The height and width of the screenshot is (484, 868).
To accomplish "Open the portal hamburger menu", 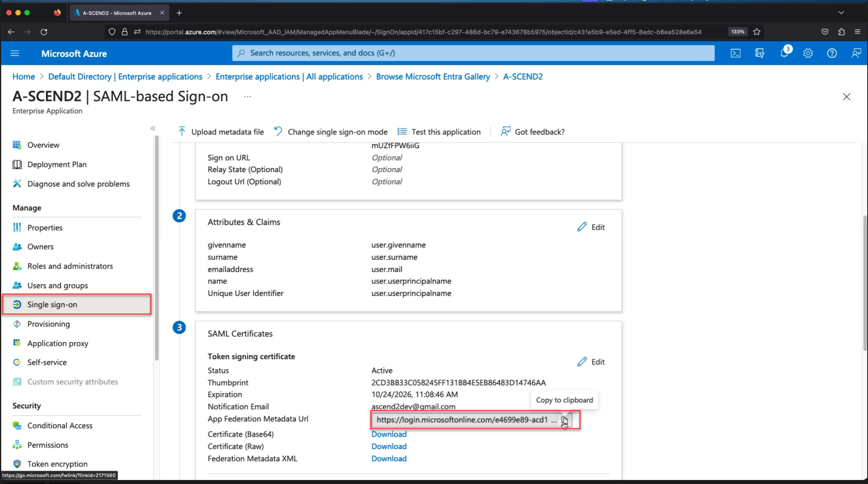I will tap(15, 53).
